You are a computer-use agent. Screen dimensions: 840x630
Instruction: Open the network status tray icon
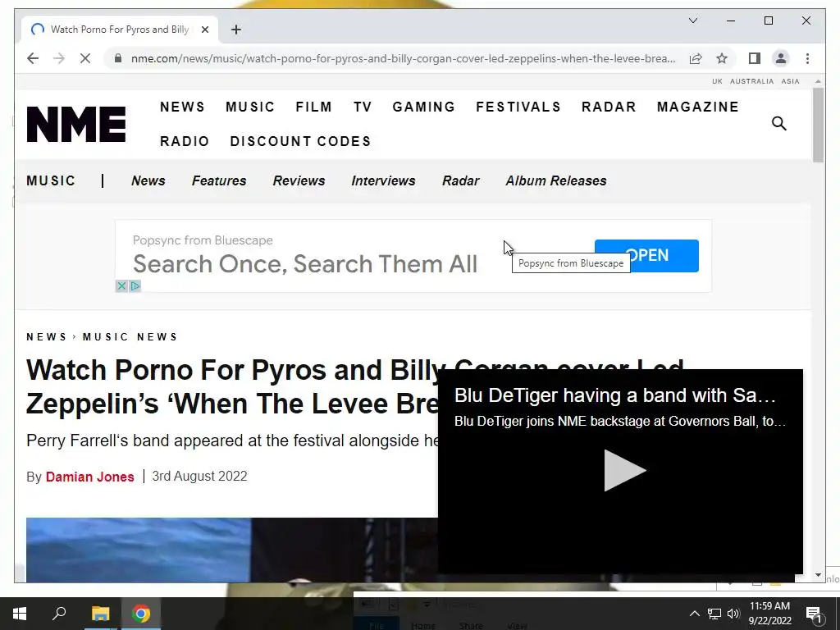coord(714,614)
